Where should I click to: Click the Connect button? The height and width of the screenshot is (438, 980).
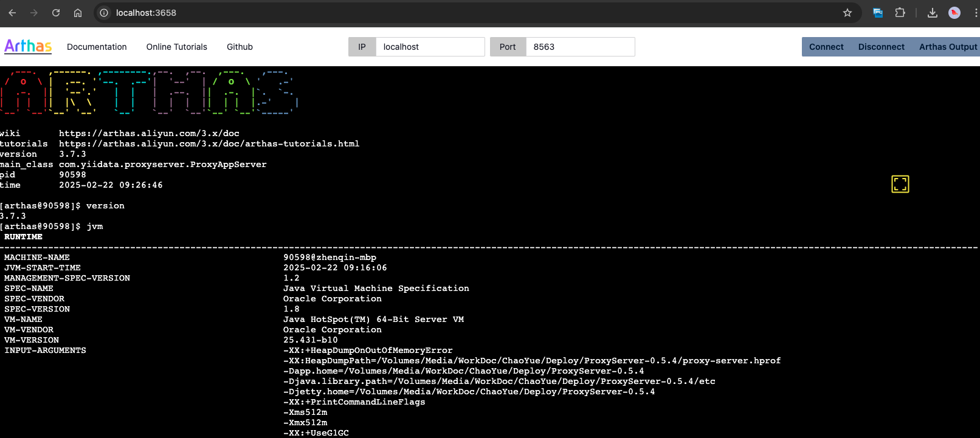point(826,47)
